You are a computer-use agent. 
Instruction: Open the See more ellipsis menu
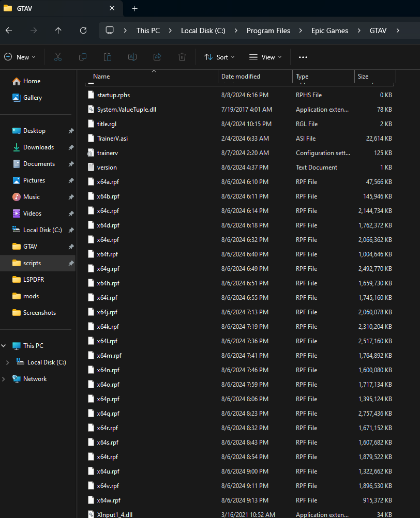pos(303,57)
